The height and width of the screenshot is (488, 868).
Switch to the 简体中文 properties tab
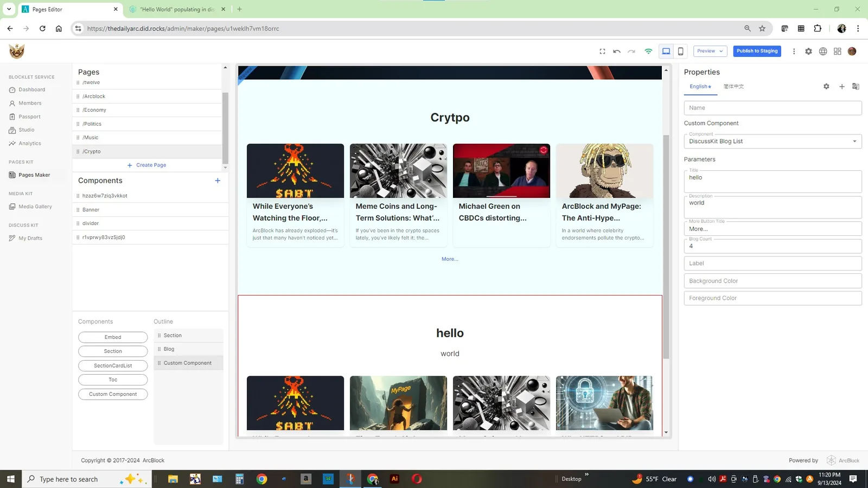click(x=733, y=87)
